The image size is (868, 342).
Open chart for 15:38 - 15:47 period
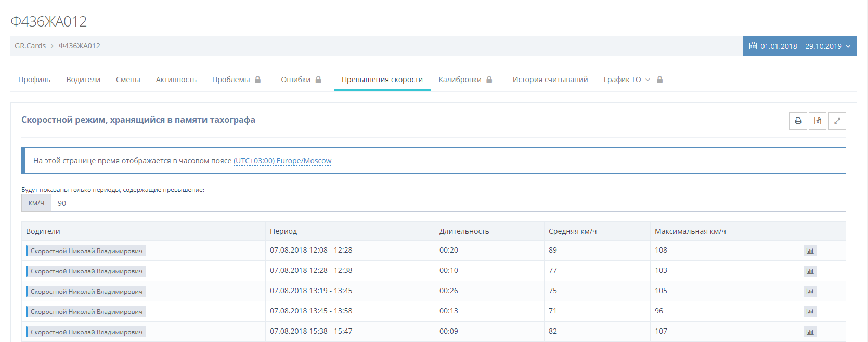[x=810, y=332]
